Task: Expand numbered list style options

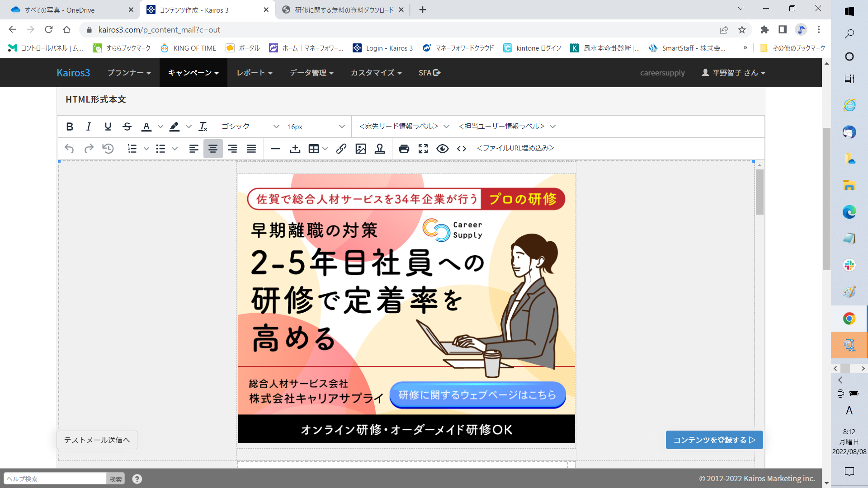Action: pos(146,149)
